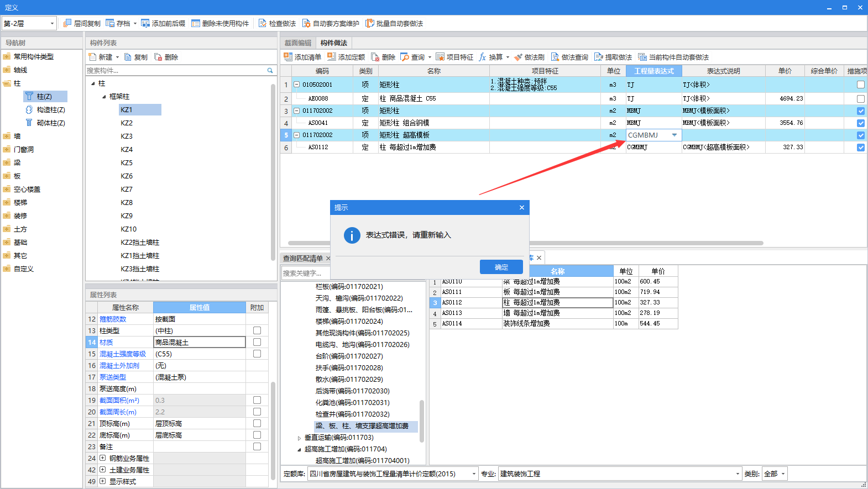Uncheck 措施项 checkbox for row 3
This screenshot has width=868, height=489.
tap(860, 111)
